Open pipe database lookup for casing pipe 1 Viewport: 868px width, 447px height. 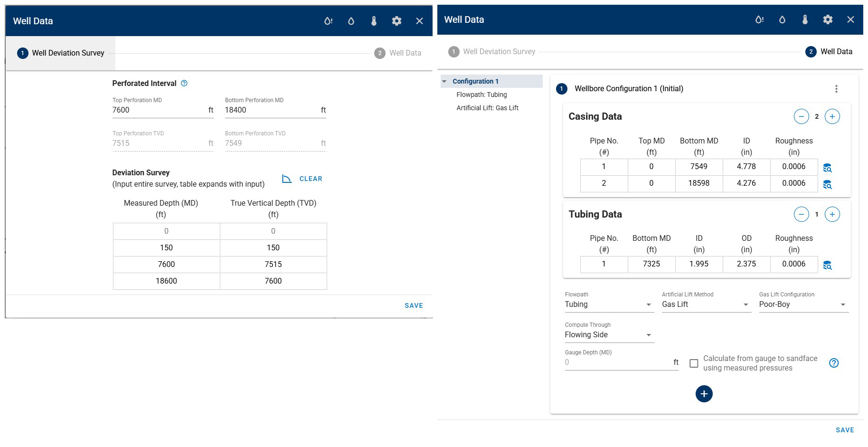pyautogui.click(x=827, y=168)
